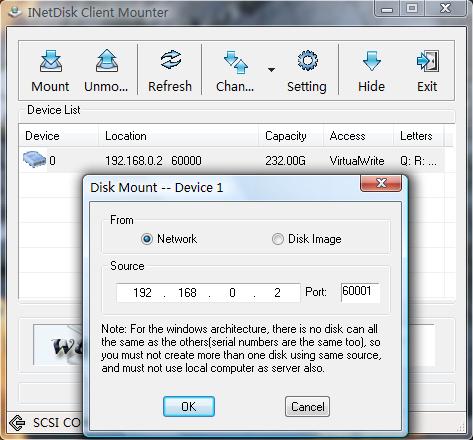Click the Port input field 60001
The image size is (473, 440).
(x=360, y=292)
